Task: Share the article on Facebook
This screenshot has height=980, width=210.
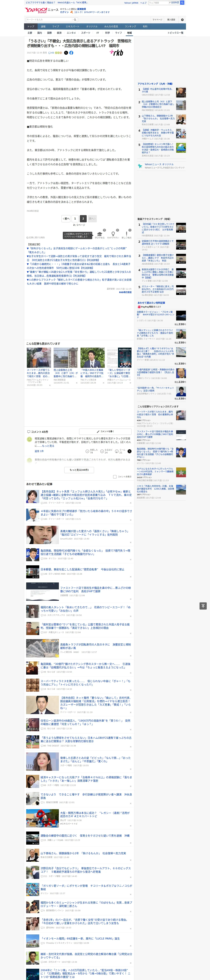Action: [x=71, y=53]
